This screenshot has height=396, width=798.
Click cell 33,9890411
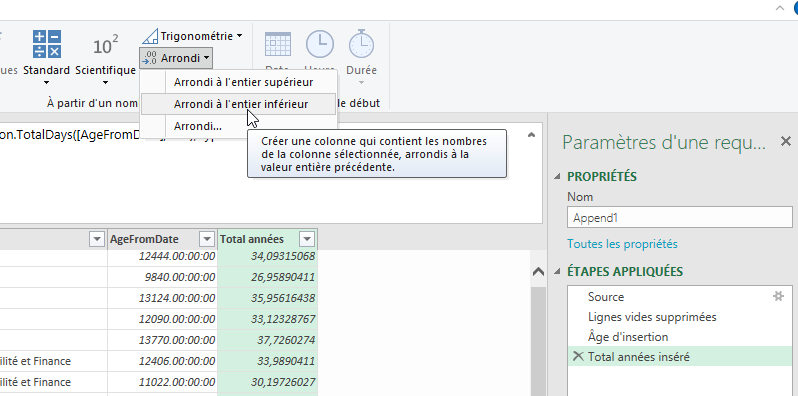pos(267,361)
